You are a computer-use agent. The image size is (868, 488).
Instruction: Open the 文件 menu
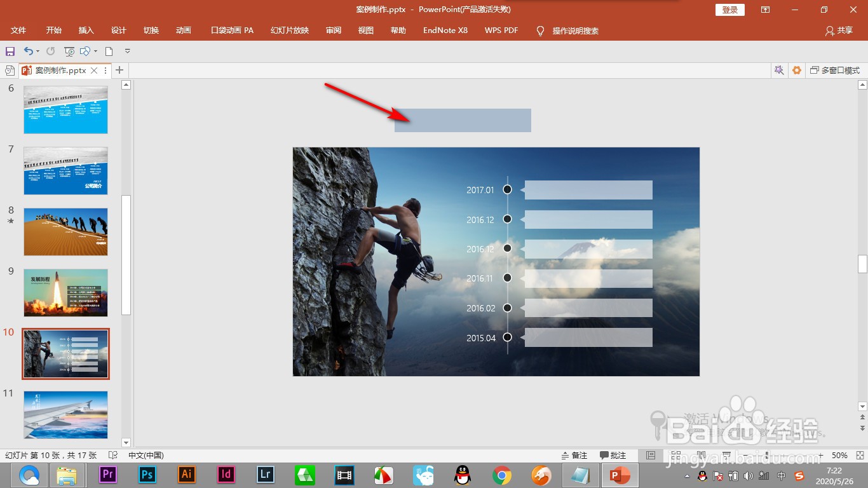[x=18, y=30]
